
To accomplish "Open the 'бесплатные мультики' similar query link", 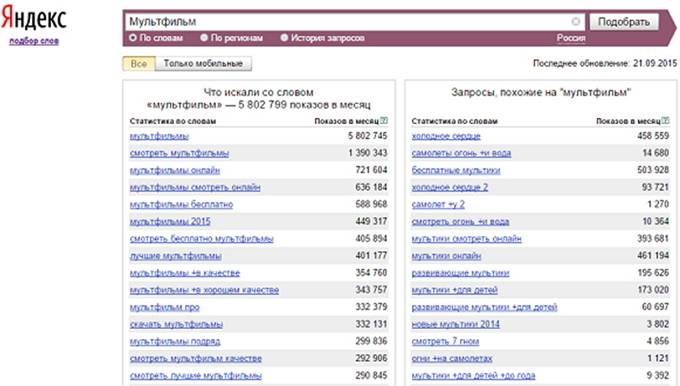I will coord(456,170).
